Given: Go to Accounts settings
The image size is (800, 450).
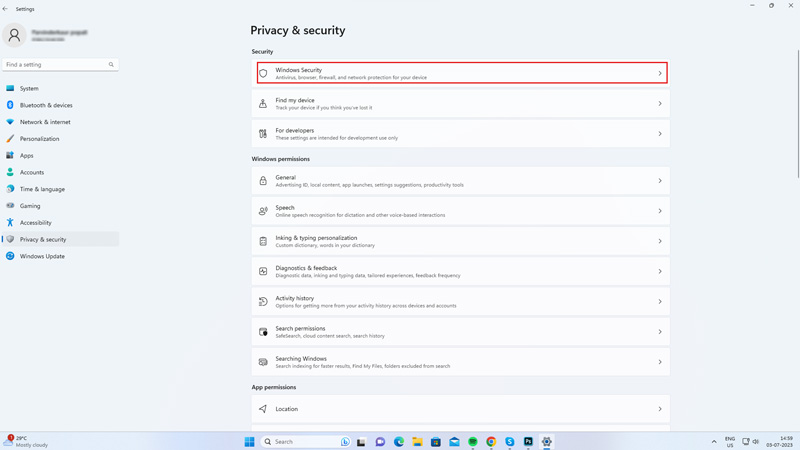Looking at the screenshot, I should pyautogui.click(x=60, y=172).
